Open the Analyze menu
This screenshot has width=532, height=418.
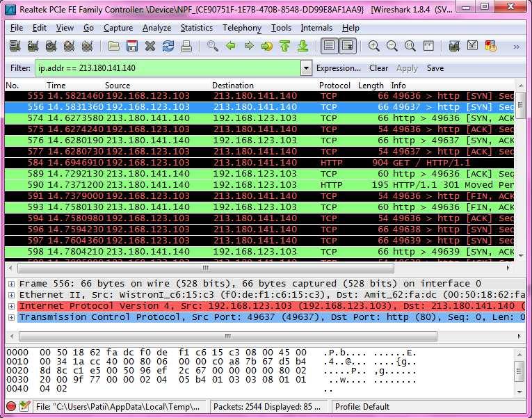(156, 28)
